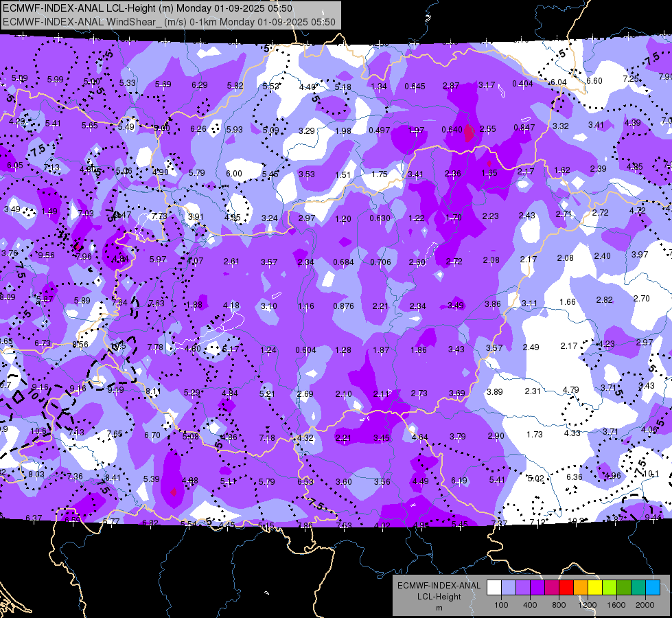672x618 pixels.
Task: Click grid value 4.18
Action: coord(231,306)
